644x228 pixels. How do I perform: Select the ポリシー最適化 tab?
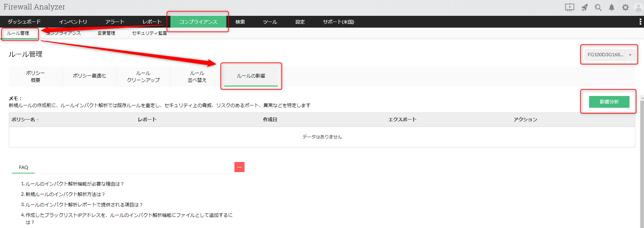point(89,76)
